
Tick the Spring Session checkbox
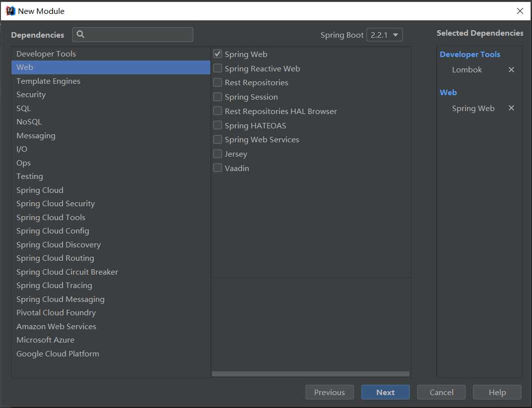[217, 97]
